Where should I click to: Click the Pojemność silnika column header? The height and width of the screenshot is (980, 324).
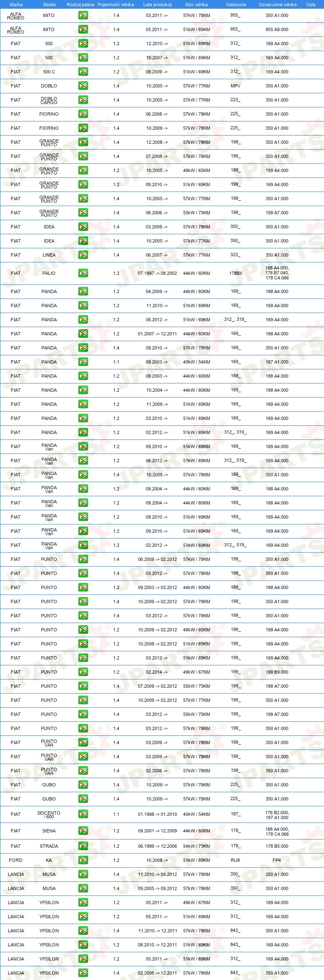[116, 5]
